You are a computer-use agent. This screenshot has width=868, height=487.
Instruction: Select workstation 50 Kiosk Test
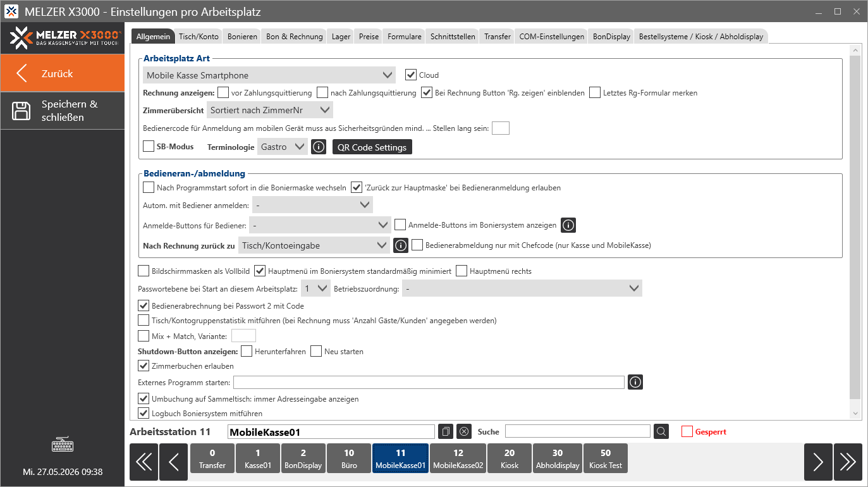606,459
